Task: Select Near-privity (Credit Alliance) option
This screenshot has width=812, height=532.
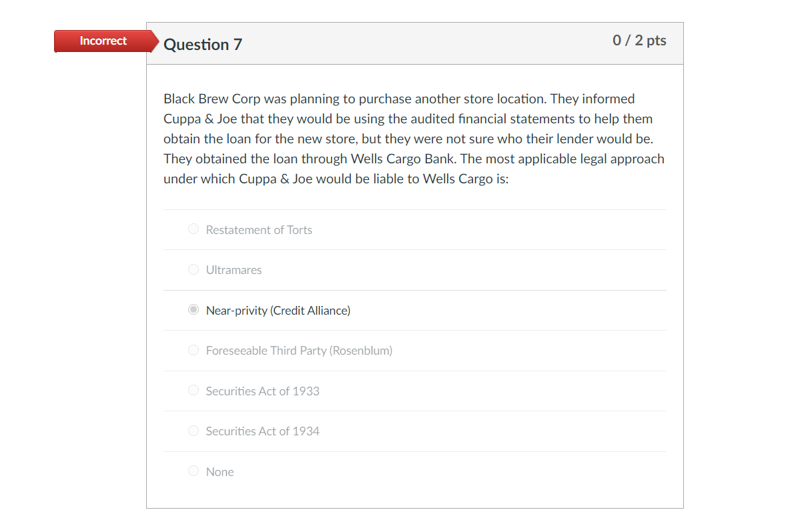Action: point(193,309)
